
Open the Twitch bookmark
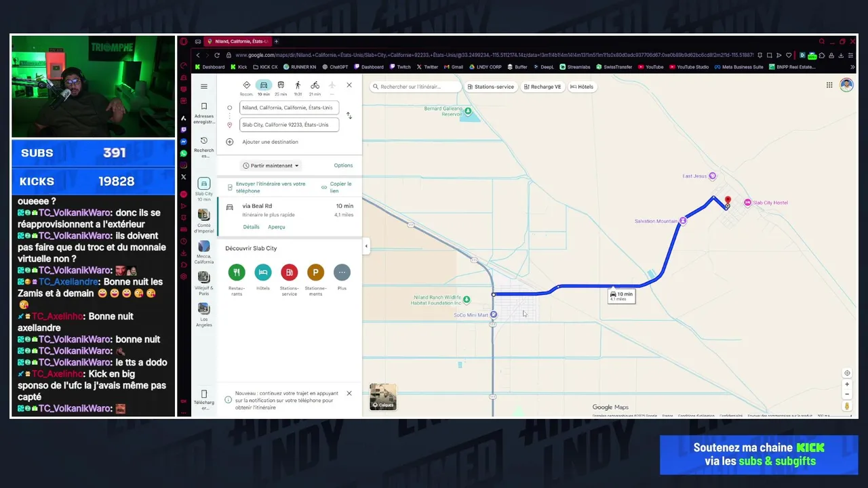400,67
